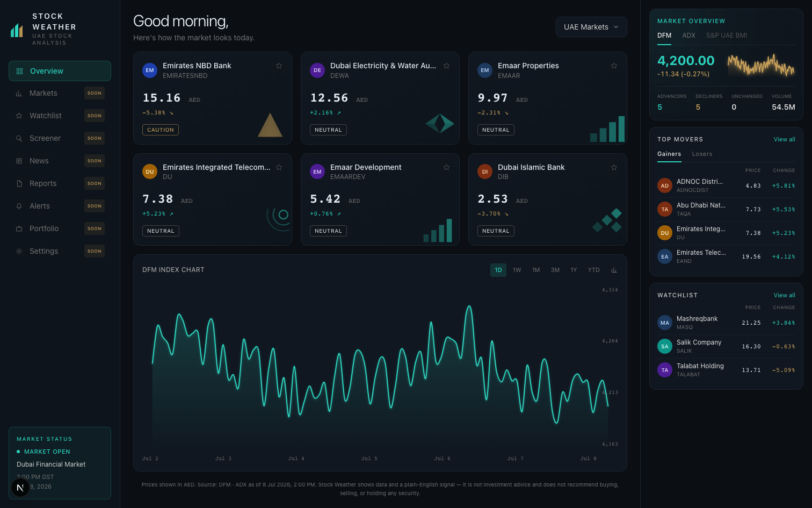Open the ADNOC Distri... mover row
Screen dimensions: 812x508
coord(726,185)
